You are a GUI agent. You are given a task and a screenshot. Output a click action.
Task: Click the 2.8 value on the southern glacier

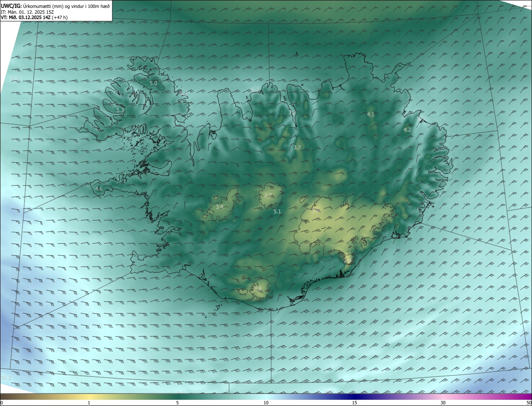point(258,289)
